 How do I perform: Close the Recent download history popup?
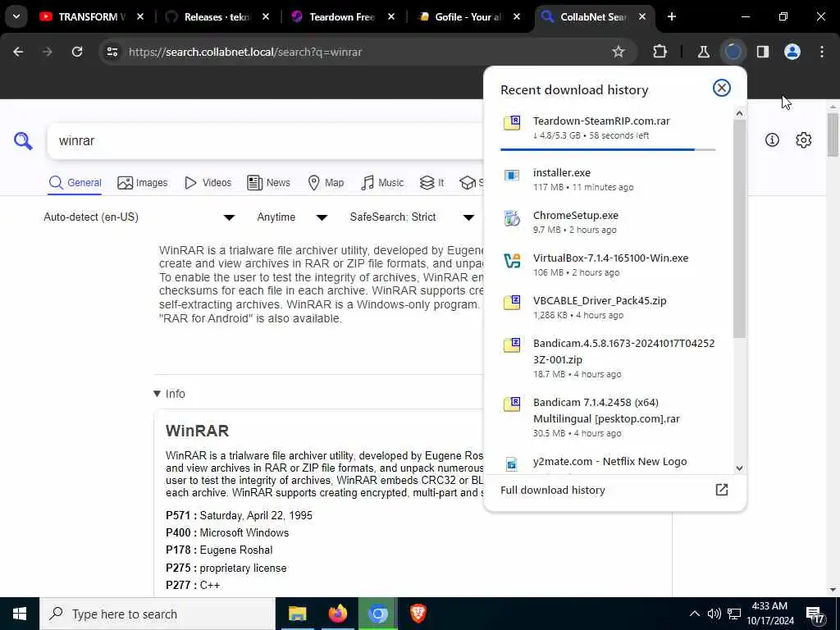(x=722, y=88)
